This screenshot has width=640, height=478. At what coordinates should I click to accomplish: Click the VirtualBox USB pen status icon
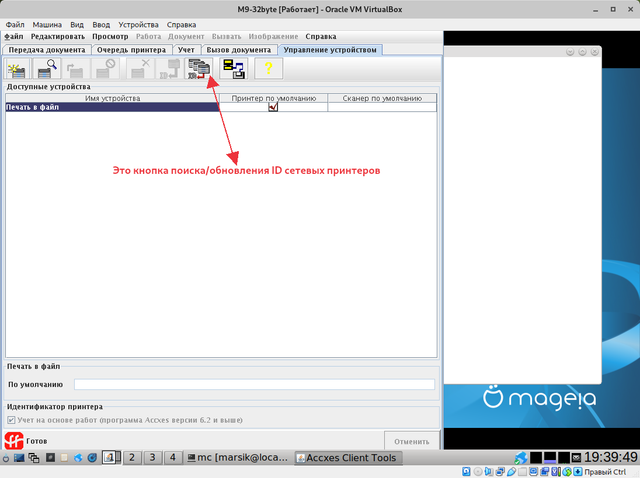click(511, 472)
